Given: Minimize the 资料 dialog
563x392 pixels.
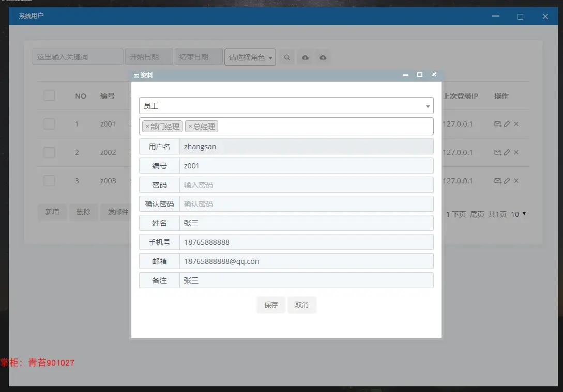Looking at the screenshot, I should (x=405, y=75).
